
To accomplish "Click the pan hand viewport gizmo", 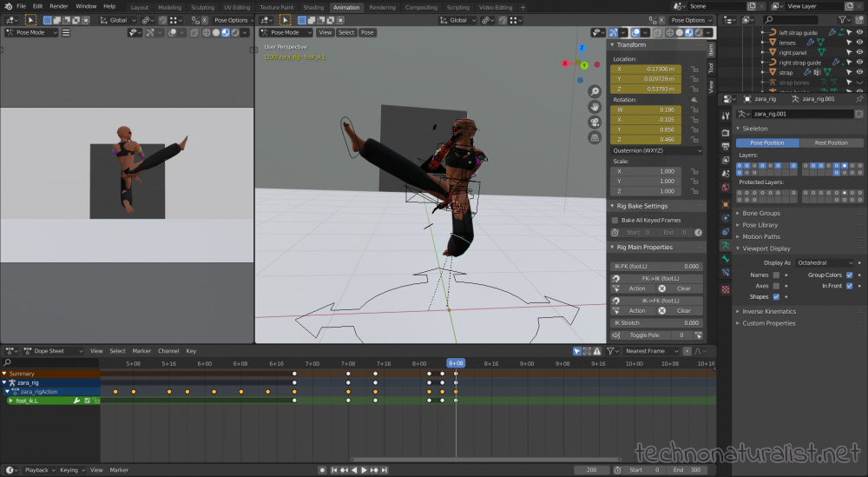I will tap(595, 107).
